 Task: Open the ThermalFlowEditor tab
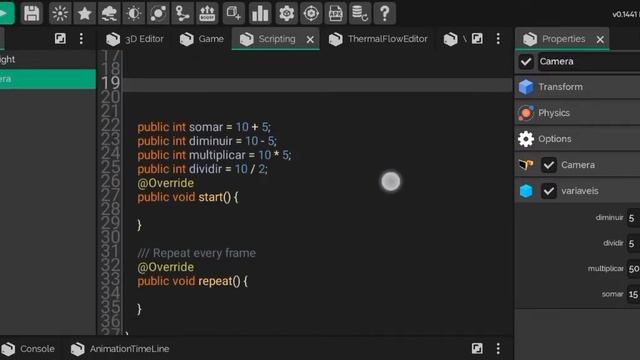(378, 39)
